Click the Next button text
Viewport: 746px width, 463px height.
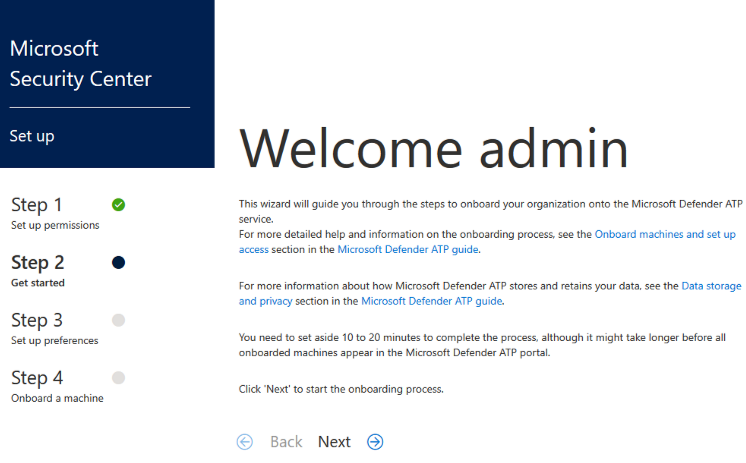[x=334, y=442]
